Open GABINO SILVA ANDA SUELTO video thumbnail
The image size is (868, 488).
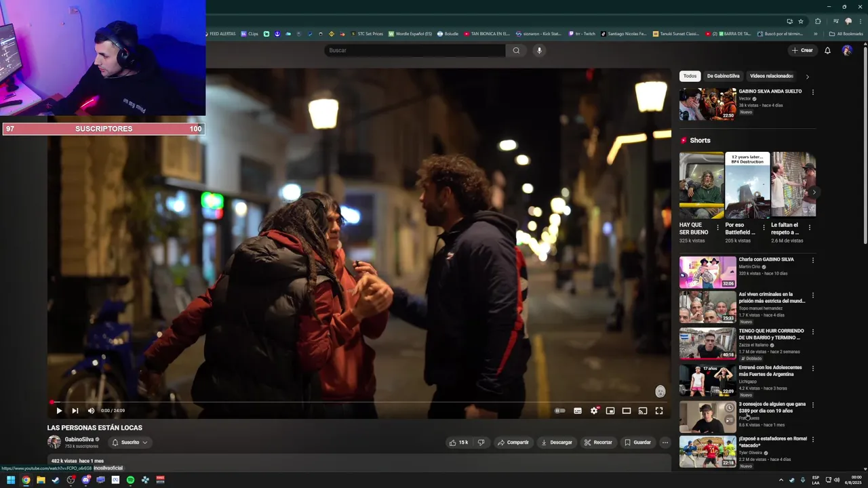tap(707, 104)
